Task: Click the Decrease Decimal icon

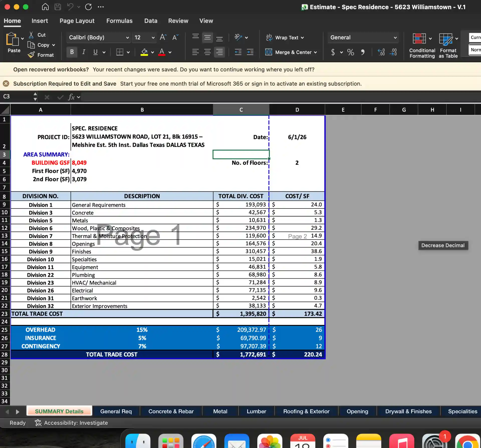Action: [393, 52]
